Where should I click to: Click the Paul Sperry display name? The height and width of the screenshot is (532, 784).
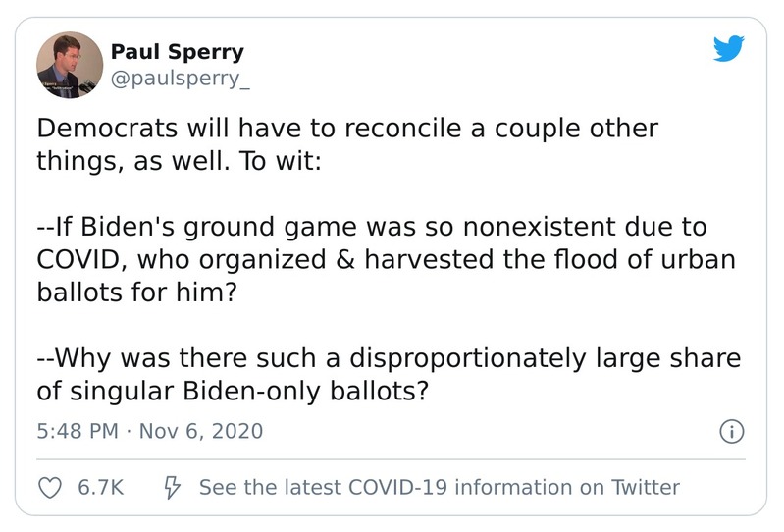click(178, 52)
